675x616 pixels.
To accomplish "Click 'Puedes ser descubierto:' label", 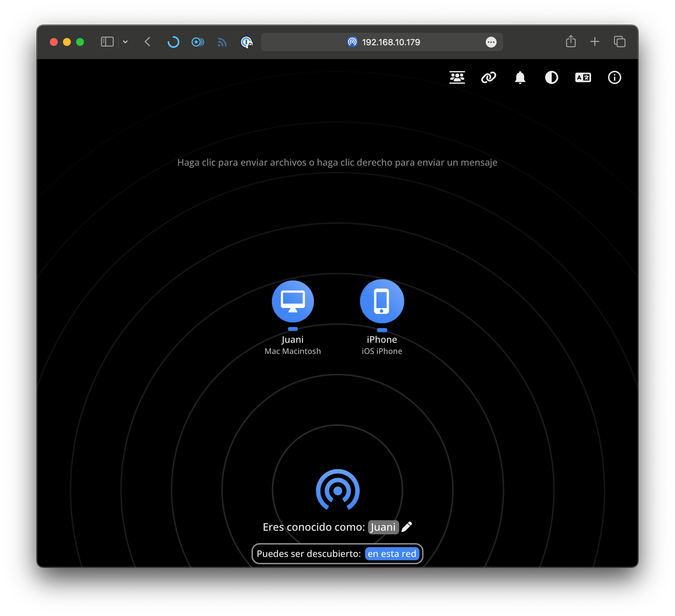I will [x=309, y=554].
